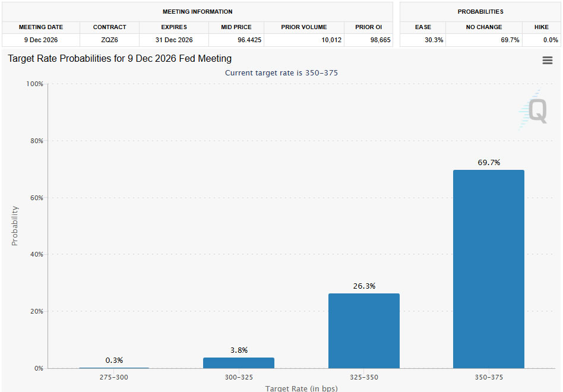Click the 26.3% data label above bar
This screenshot has width=563, height=392.
click(364, 286)
